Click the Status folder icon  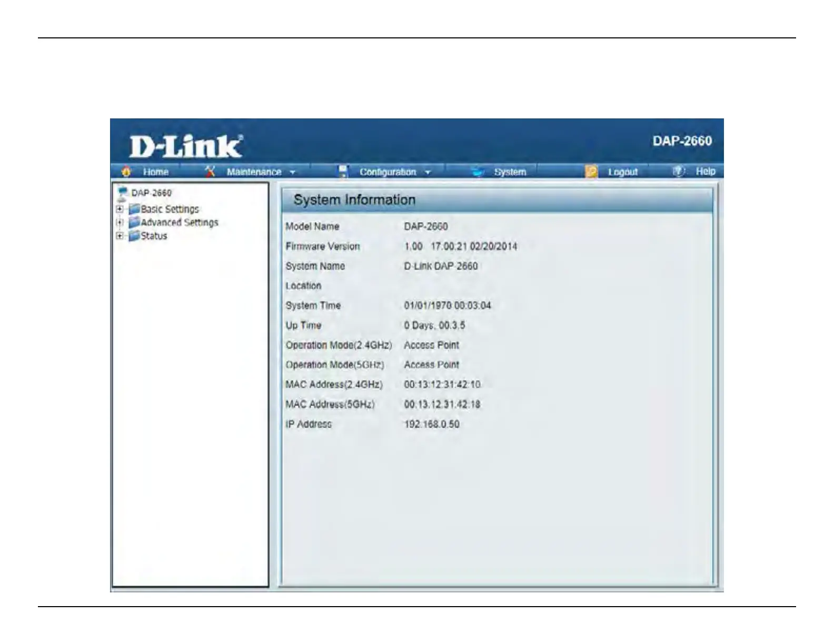point(134,236)
